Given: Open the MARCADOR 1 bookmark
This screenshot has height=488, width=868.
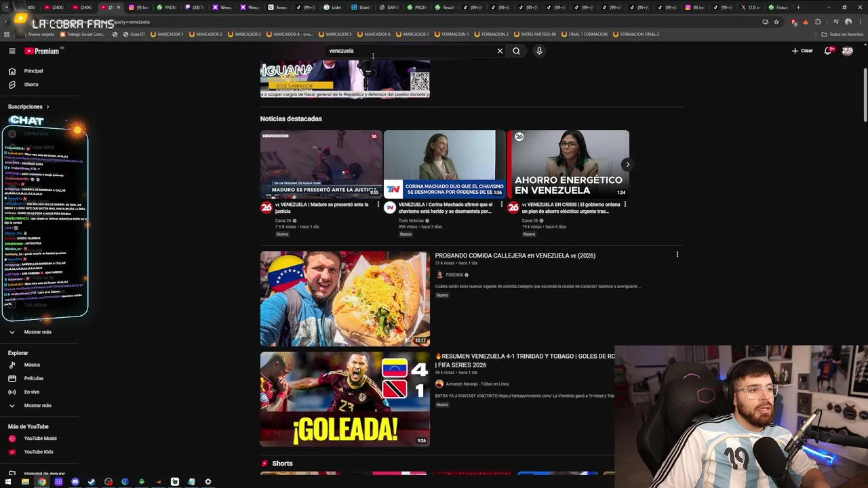Looking at the screenshot, I should pyautogui.click(x=167, y=34).
